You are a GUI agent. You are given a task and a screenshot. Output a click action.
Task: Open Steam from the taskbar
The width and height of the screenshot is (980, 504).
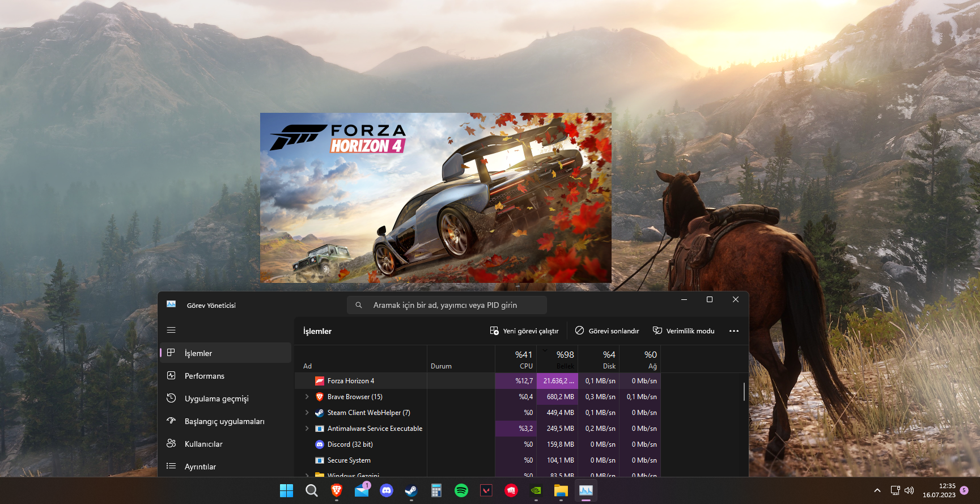click(411, 490)
